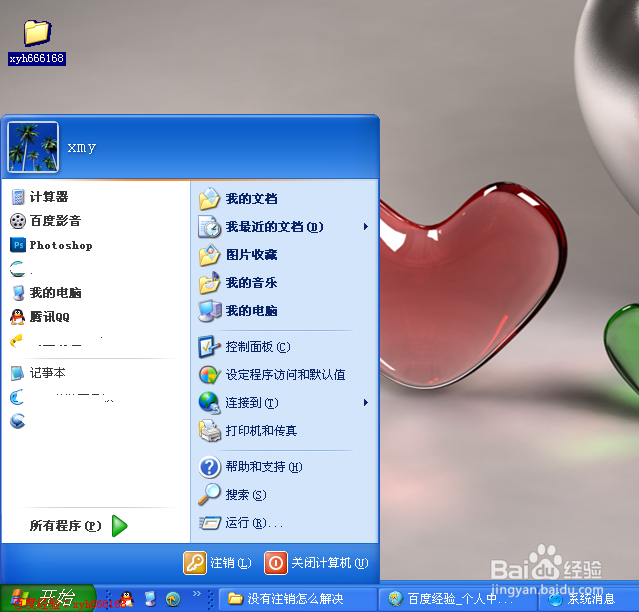Click 注销(L) log off button

tap(217, 563)
